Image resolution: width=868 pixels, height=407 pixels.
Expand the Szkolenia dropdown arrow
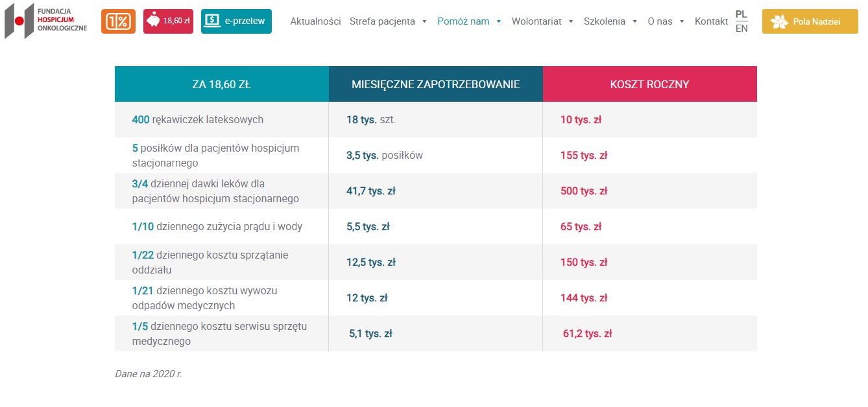[634, 21]
